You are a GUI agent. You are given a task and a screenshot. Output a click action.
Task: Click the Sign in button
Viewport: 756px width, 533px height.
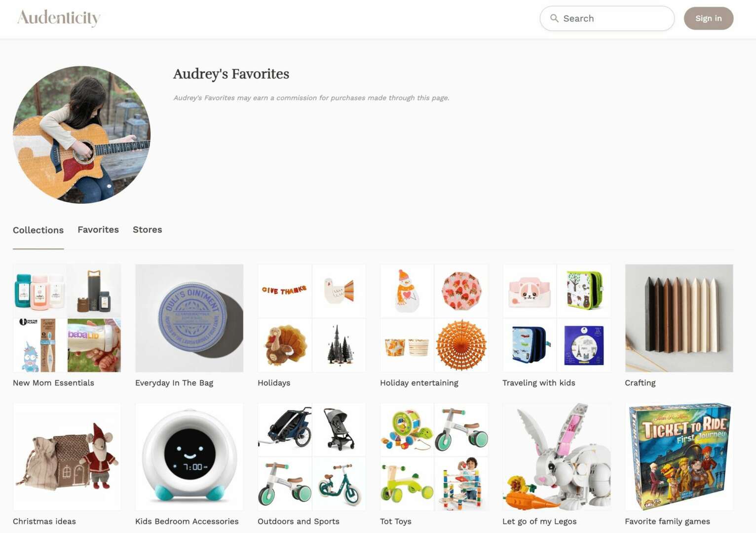point(708,18)
